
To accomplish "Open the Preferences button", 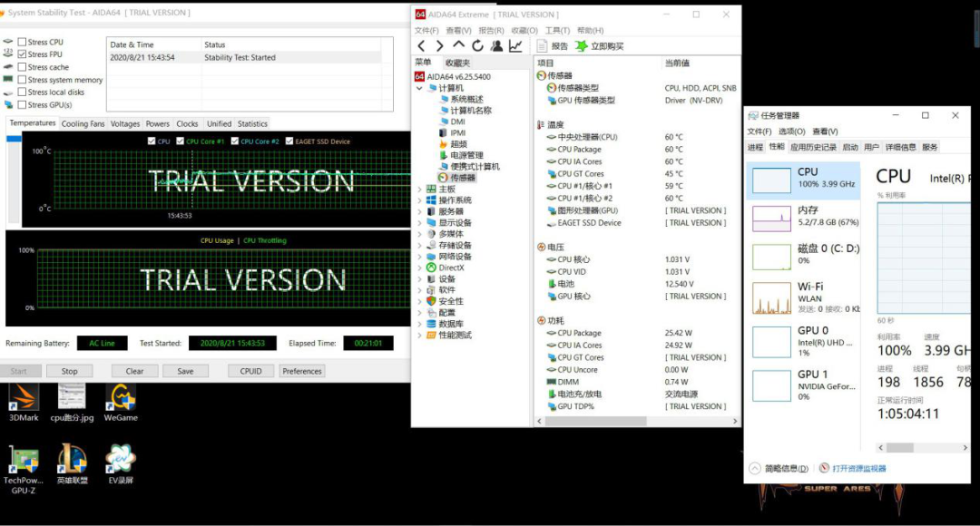I will [x=302, y=371].
